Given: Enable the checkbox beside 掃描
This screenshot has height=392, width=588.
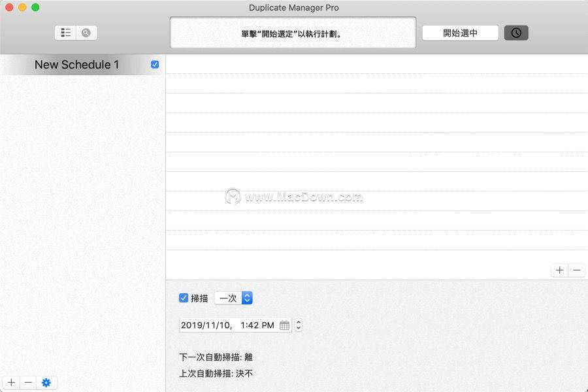Looking at the screenshot, I should [x=184, y=298].
